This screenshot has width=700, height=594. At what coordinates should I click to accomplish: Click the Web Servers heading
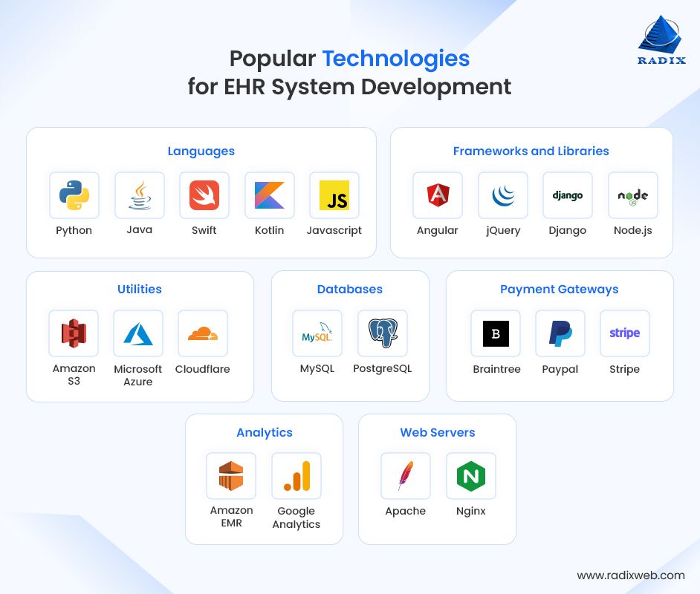click(x=438, y=432)
